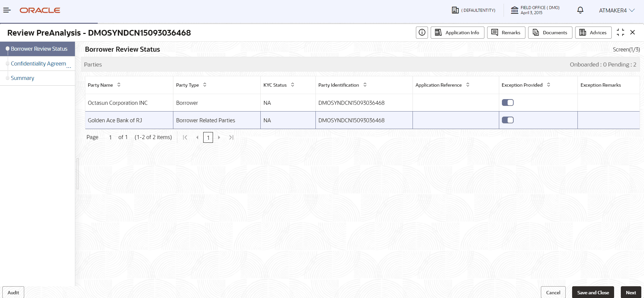Toggle Exception Provided for Octasun Corporation INC
This screenshot has height=298, width=644.
[x=508, y=102]
